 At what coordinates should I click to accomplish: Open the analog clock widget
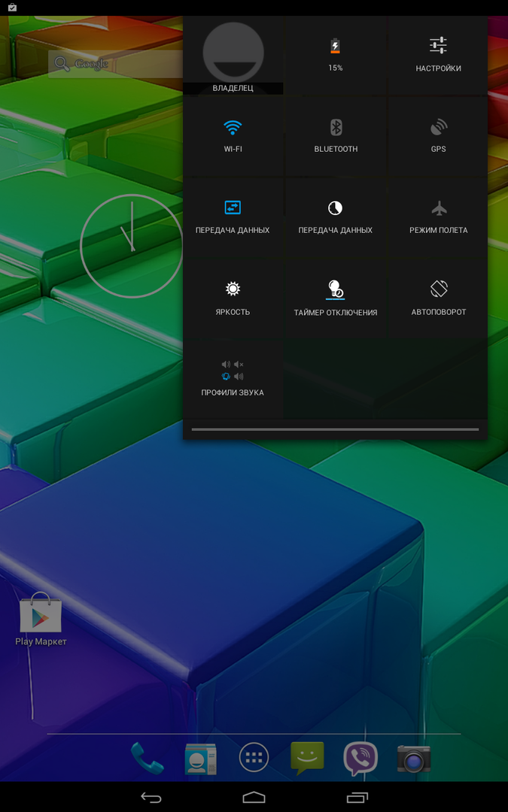click(132, 245)
